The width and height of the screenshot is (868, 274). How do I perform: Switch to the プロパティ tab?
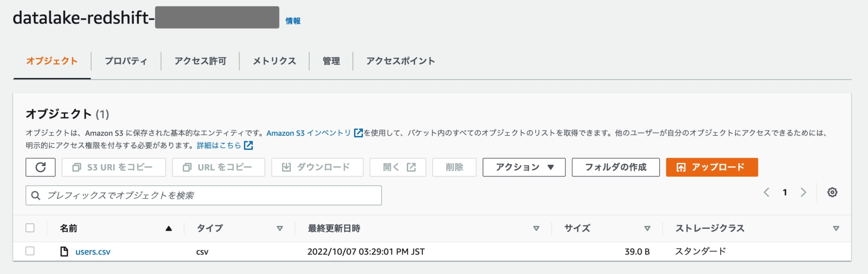[125, 61]
